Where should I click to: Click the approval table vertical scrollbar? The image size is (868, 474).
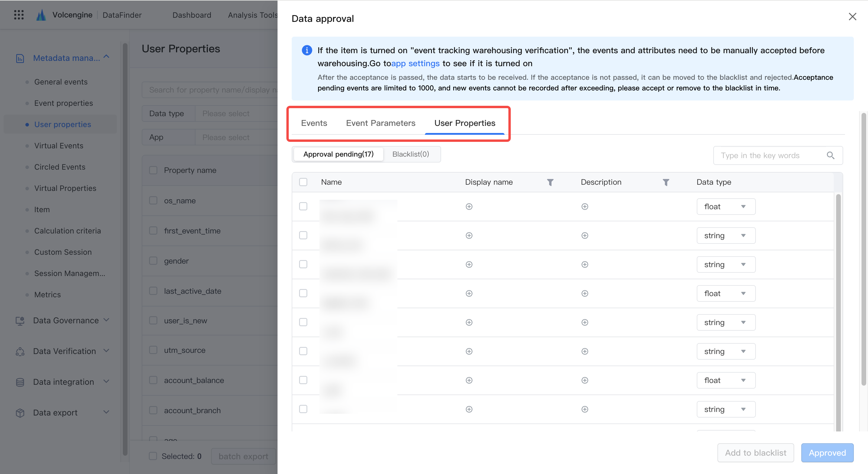(838, 312)
